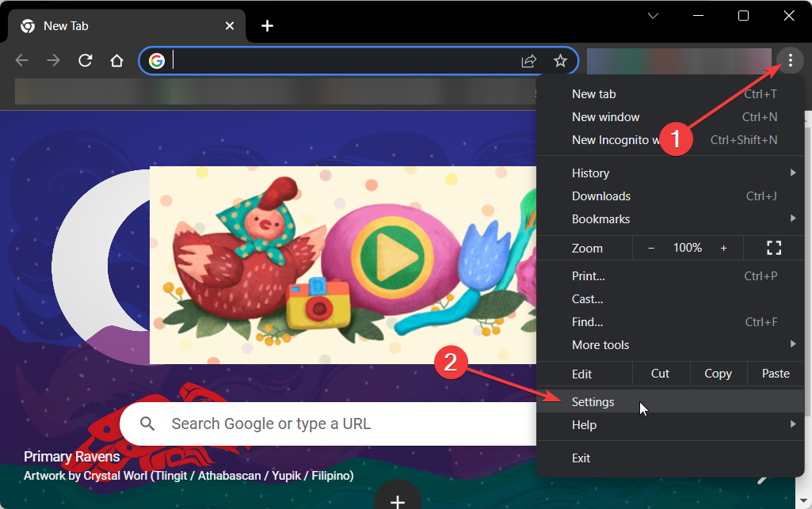Select New tab menu entry

670,94
